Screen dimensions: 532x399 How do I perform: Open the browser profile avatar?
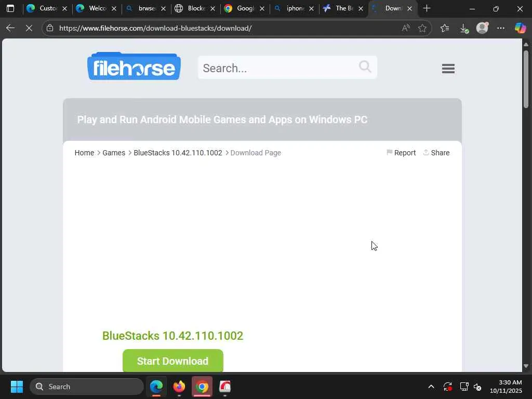click(482, 28)
